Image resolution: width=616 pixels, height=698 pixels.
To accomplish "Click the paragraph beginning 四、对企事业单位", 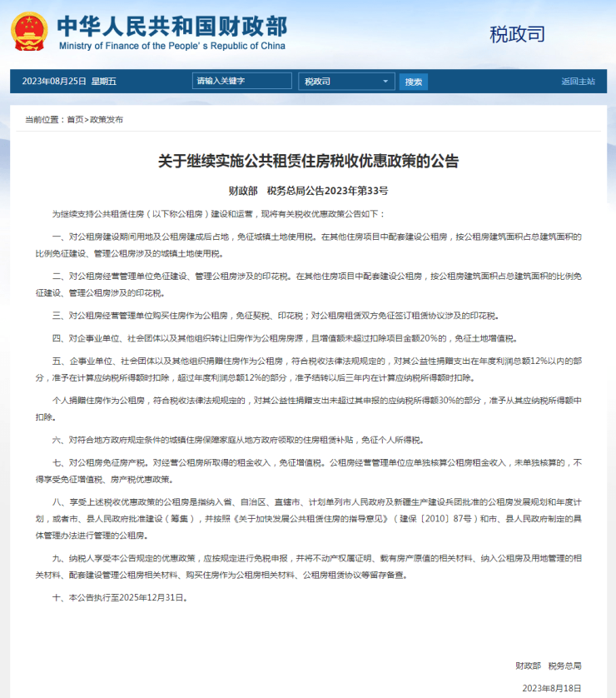I will 285,339.
